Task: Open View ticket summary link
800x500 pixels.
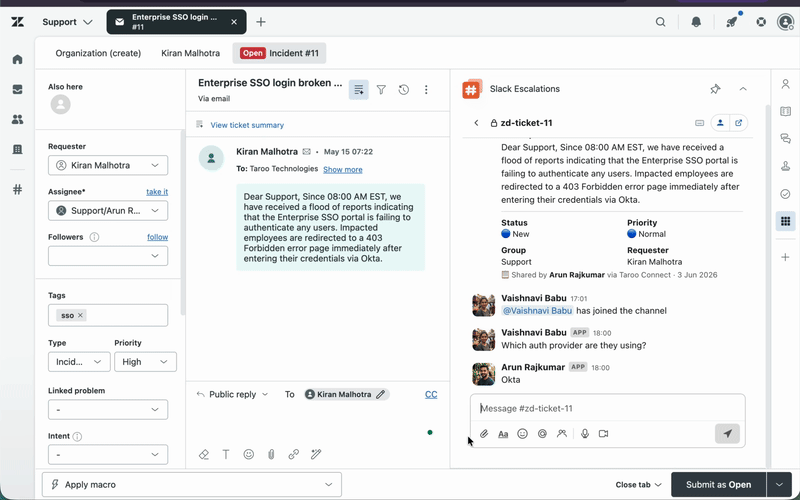Action: pyautogui.click(x=247, y=125)
